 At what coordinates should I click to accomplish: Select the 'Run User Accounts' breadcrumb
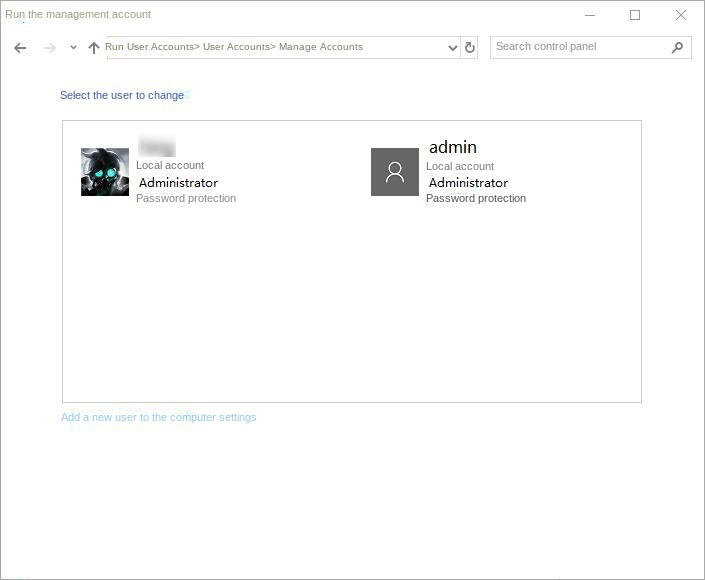pos(150,47)
